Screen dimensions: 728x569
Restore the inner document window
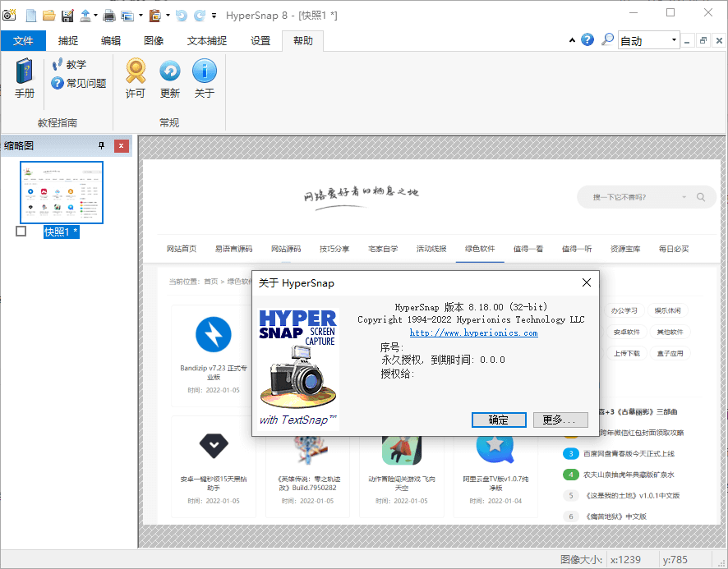(703, 41)
